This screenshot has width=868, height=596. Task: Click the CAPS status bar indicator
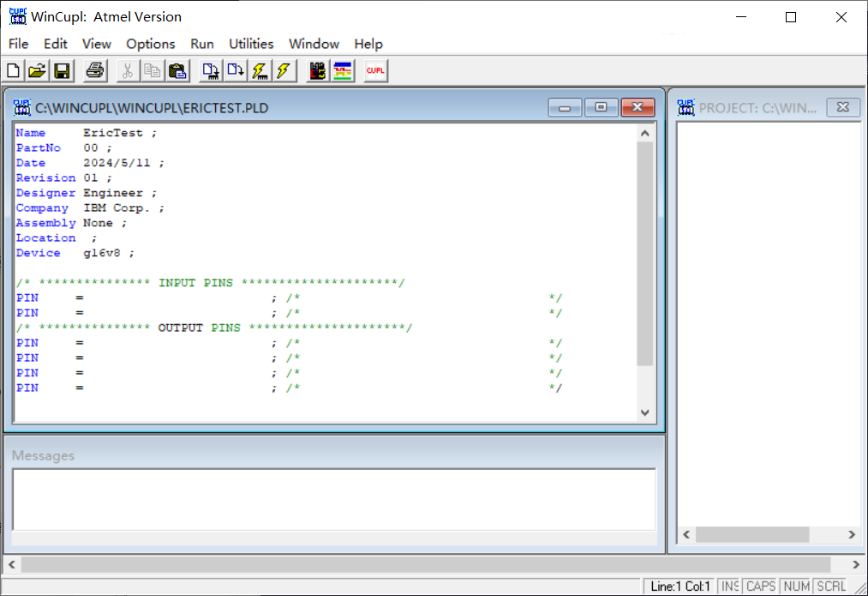[761, 586]
